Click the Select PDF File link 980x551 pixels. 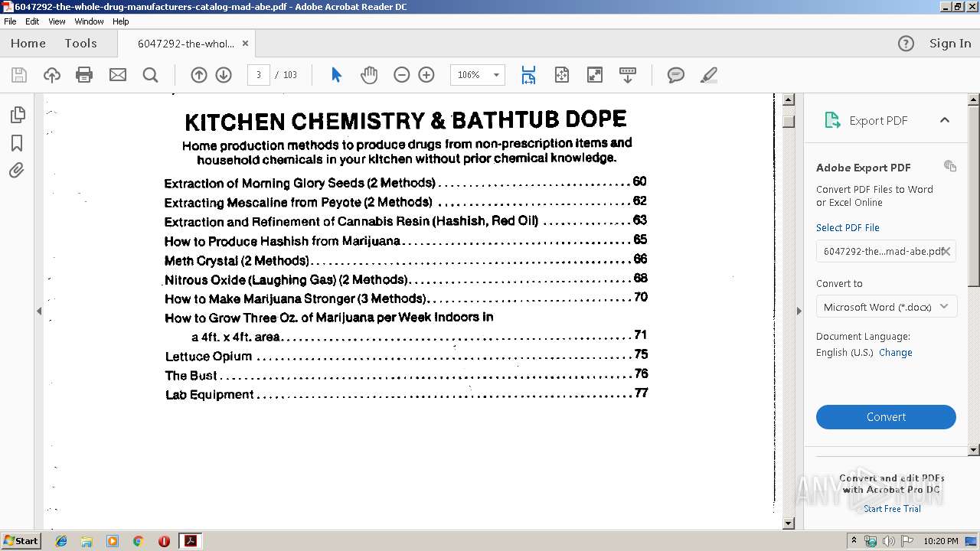[x=848, y=227]
